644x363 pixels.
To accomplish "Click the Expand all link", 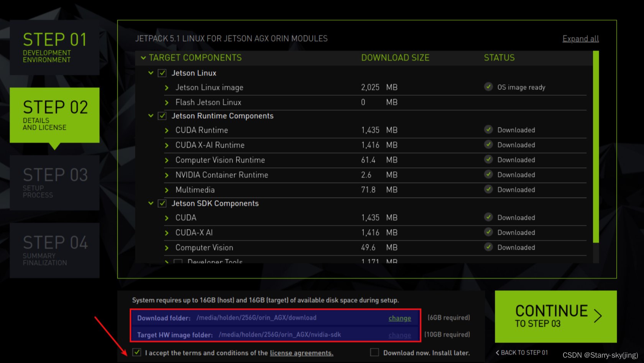I will pos(580,39).
